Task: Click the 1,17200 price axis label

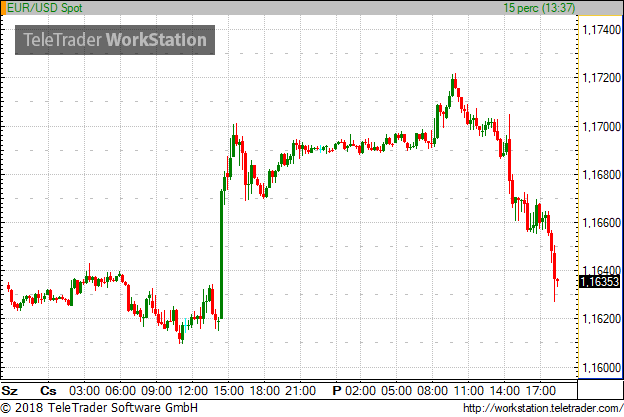Action: click(601, 78)
